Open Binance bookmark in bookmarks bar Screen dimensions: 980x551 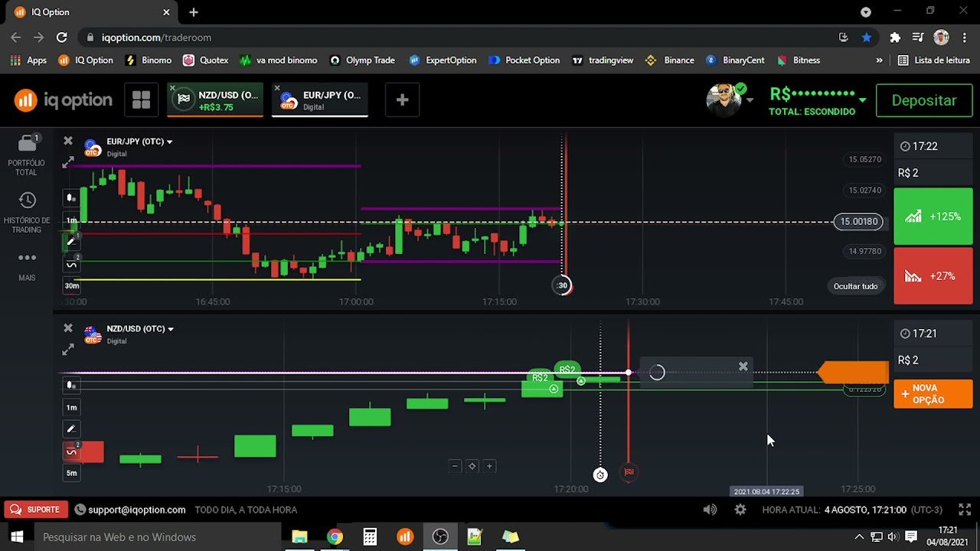click(x=669, y=60)
